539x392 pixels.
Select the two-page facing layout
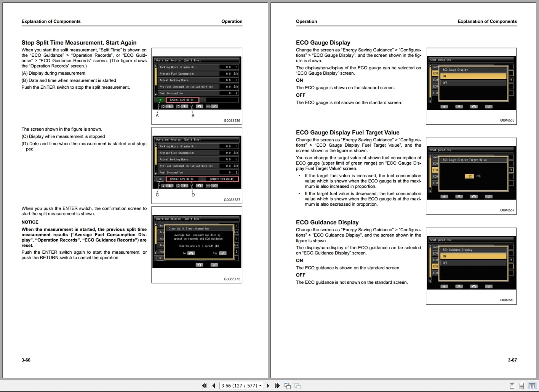532,386
